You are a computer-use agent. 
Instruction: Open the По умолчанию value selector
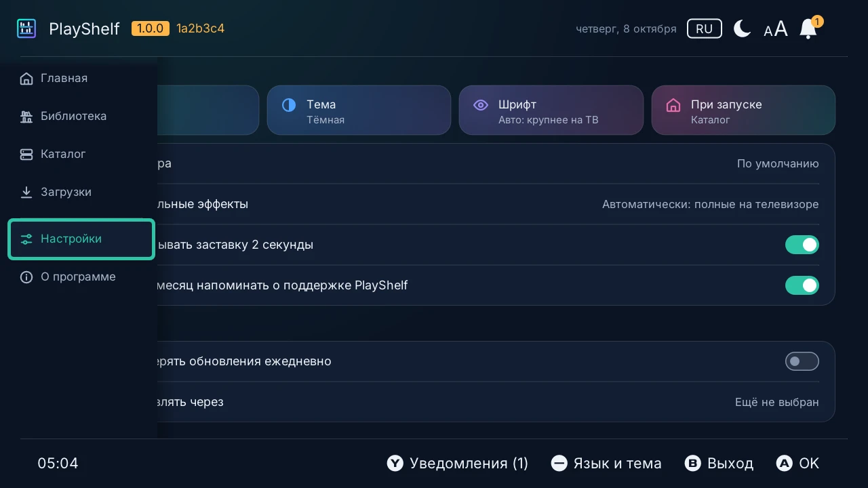coord(778,163)
